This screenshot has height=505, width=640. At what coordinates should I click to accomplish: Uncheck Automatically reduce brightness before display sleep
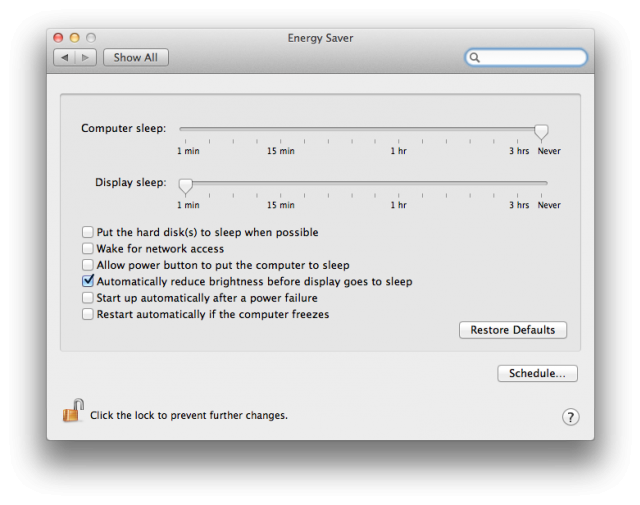[88, 281]
